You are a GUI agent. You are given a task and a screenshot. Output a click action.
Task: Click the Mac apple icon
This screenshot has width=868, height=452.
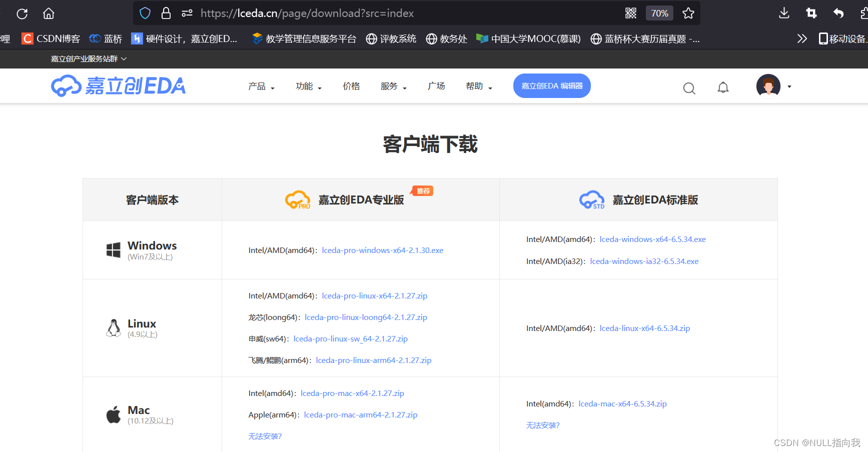click(x=114, y=414)
